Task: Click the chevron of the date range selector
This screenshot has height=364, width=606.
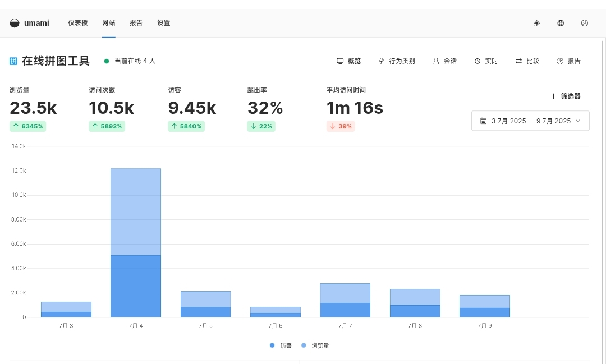Action: click(578, 121)
